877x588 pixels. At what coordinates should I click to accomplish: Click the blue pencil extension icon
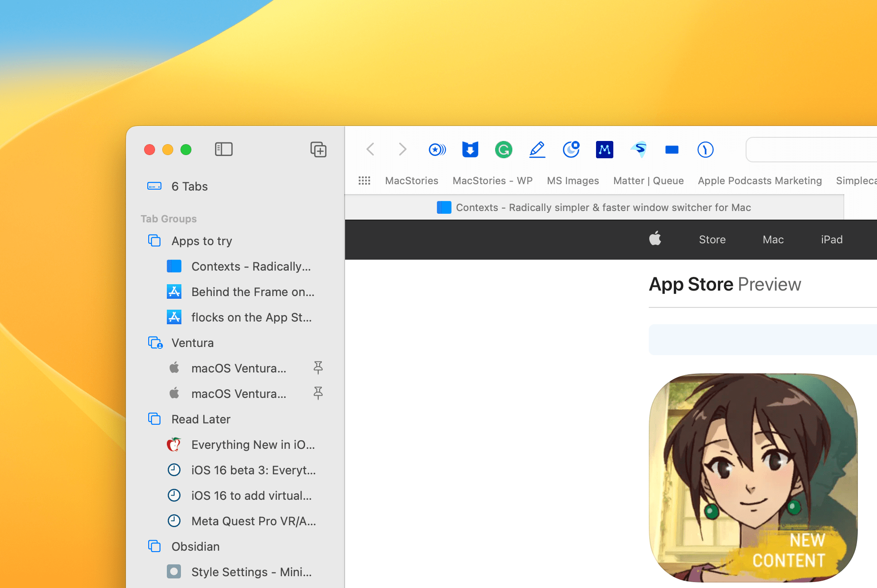click(x=537, y=149)
